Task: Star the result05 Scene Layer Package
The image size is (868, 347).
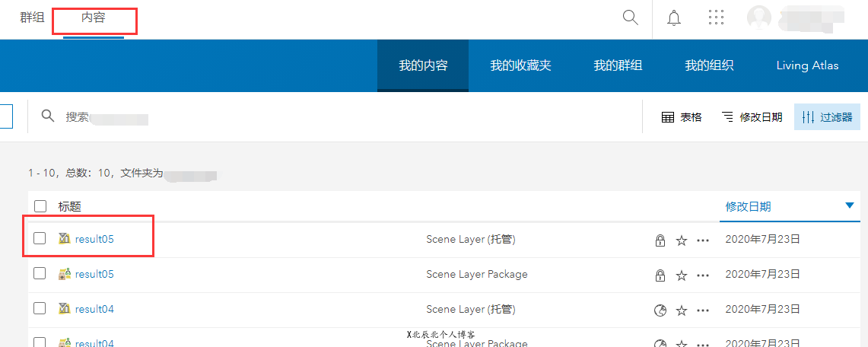Action: [x=682, y=275]
